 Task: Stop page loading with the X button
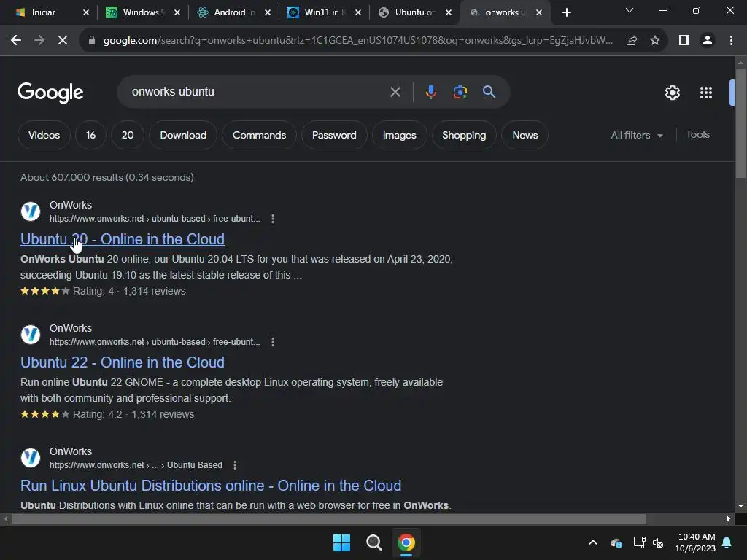tap(63, 41)
